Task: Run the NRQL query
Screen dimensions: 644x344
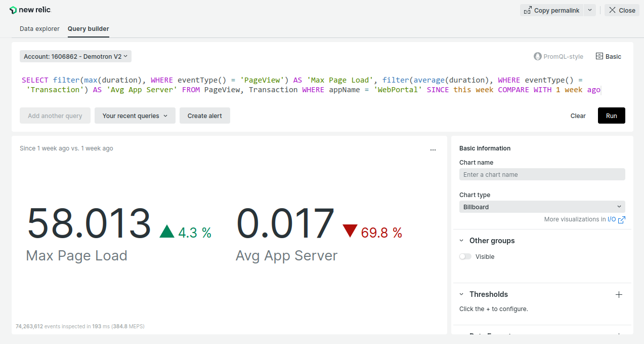Action: coord(611,116)
